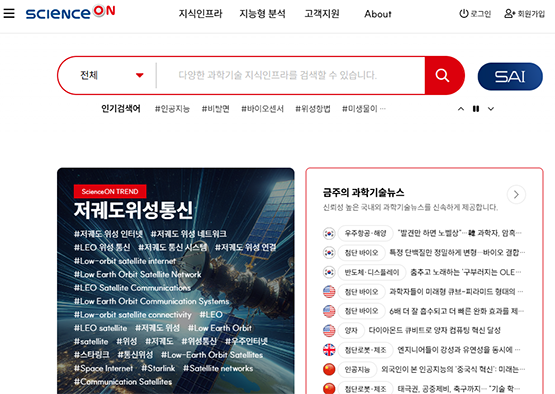Click hashtag #Low-orbit satellite connectivity

pyautogui.click(x=132, y=315)
